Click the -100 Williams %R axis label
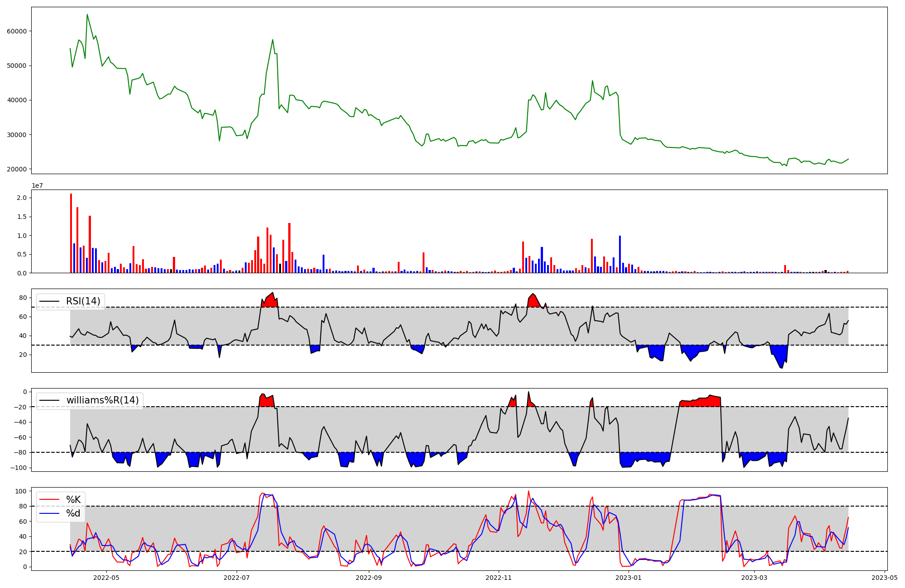Image resolution: width=905 pixels, height=588 pixels. (18, 468)
